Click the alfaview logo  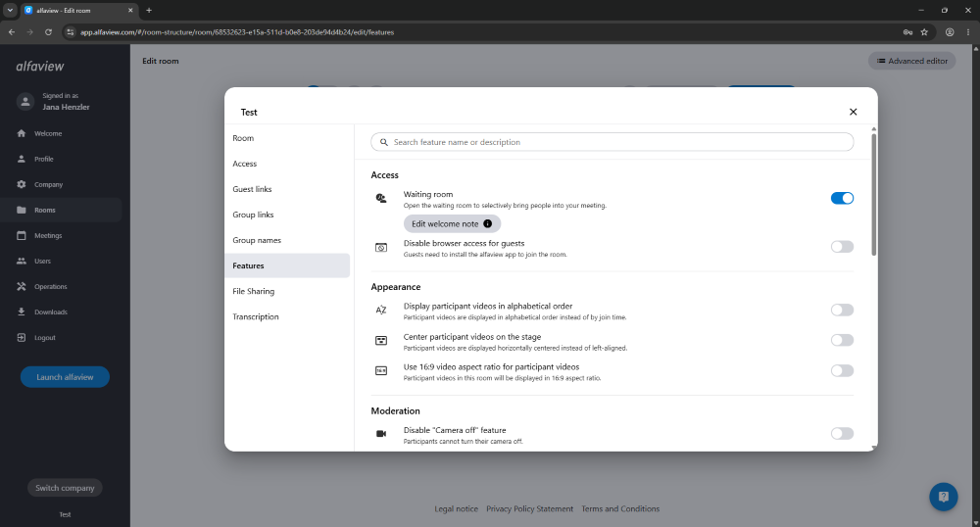pos(40,67)
